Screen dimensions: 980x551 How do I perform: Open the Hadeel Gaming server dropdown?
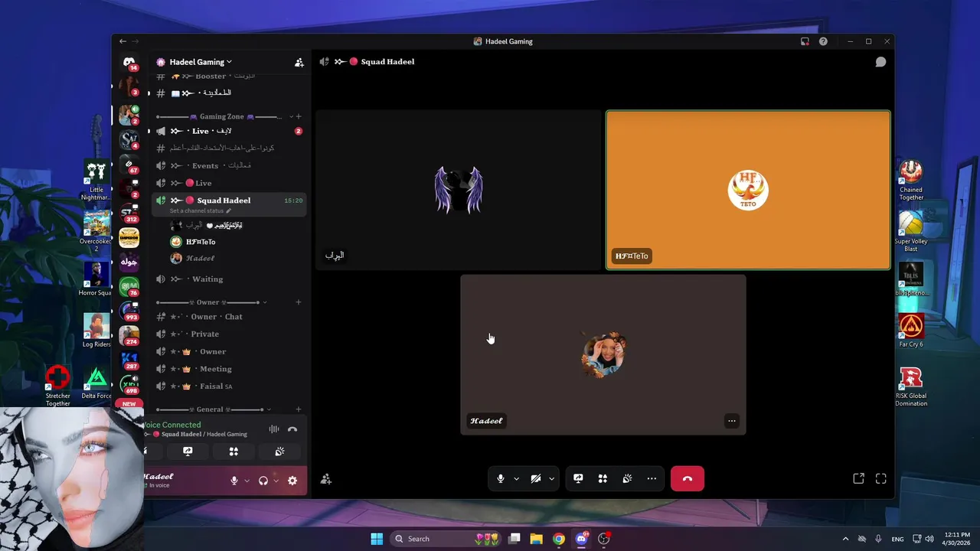[201, 62]
